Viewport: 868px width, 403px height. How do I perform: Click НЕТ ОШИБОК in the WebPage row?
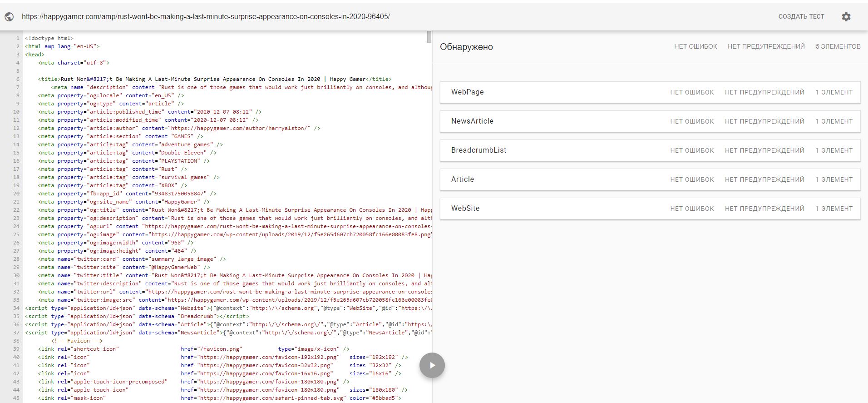[692, 92]
